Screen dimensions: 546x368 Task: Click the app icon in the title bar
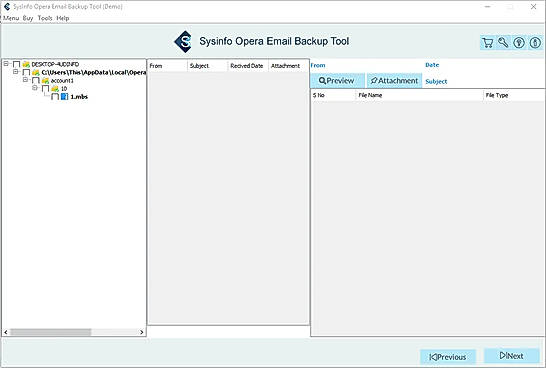click(x=7, y=7)
